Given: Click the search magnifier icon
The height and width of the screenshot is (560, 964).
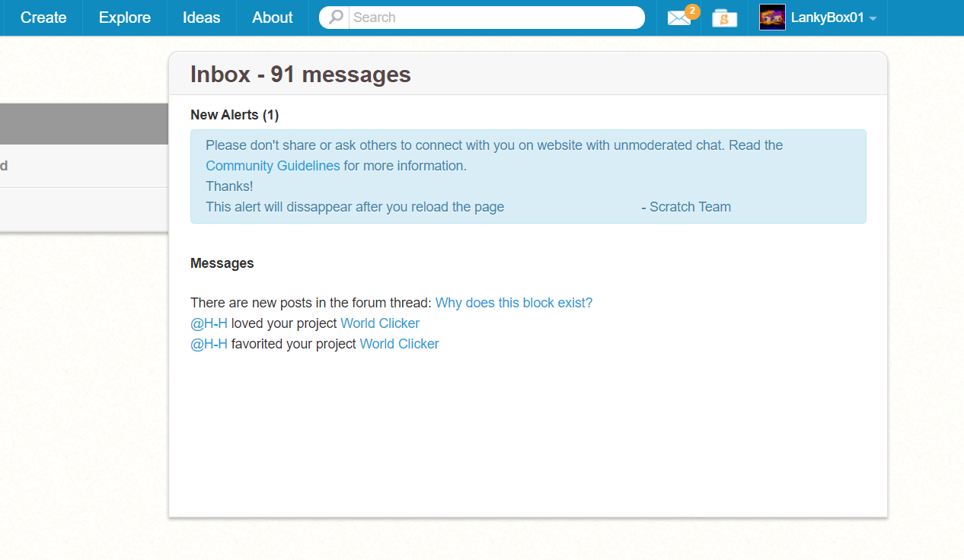Looking at the screenshot, I should (x=336, y=17).
